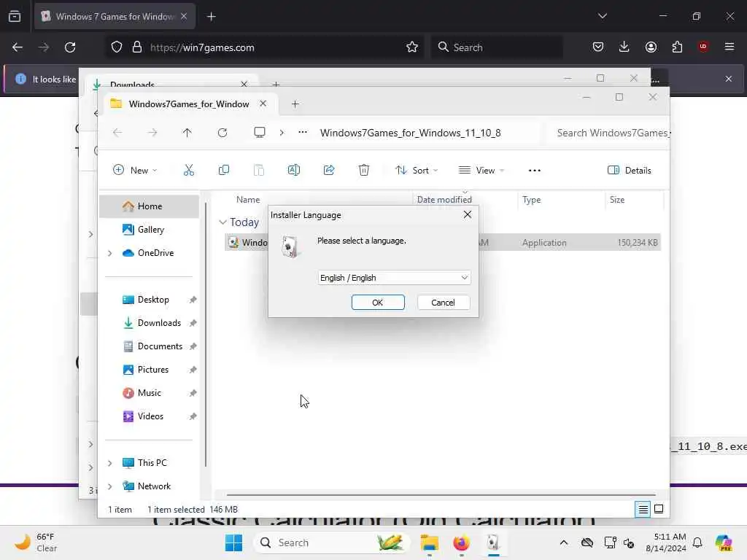Select Gallery in the navigation pane

(149, 230)
